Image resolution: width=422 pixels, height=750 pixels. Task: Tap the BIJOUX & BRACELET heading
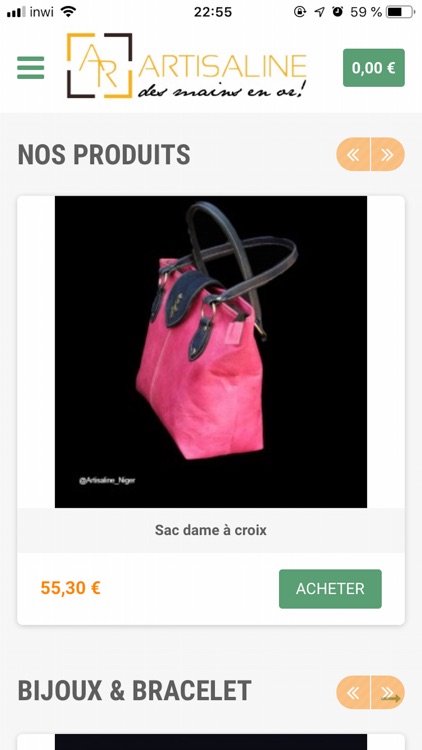click(x=134, y=691)
